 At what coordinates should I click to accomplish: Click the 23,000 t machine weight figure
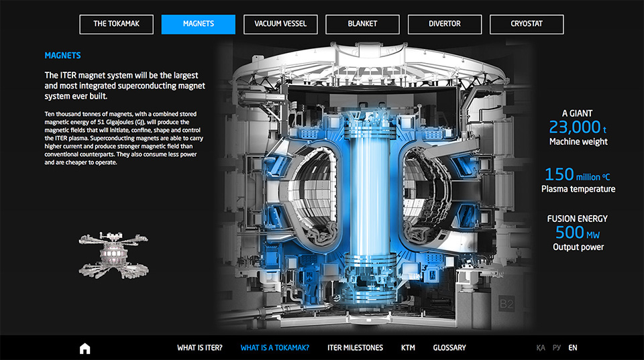point(578,127)
